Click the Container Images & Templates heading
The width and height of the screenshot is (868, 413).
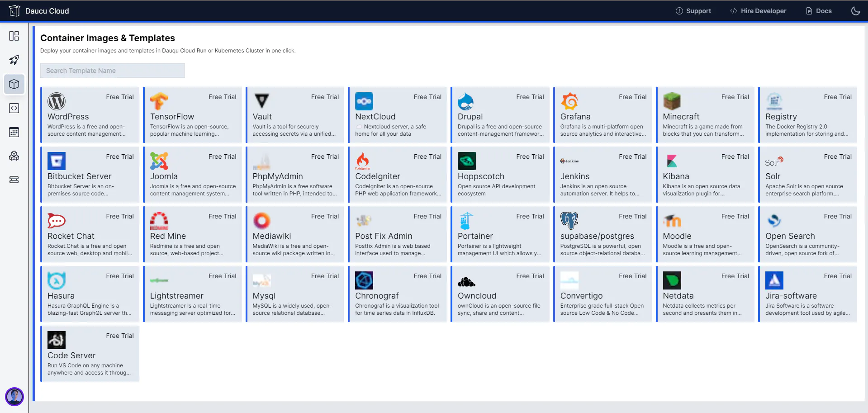pyautogui.click(x=108, y=38)
